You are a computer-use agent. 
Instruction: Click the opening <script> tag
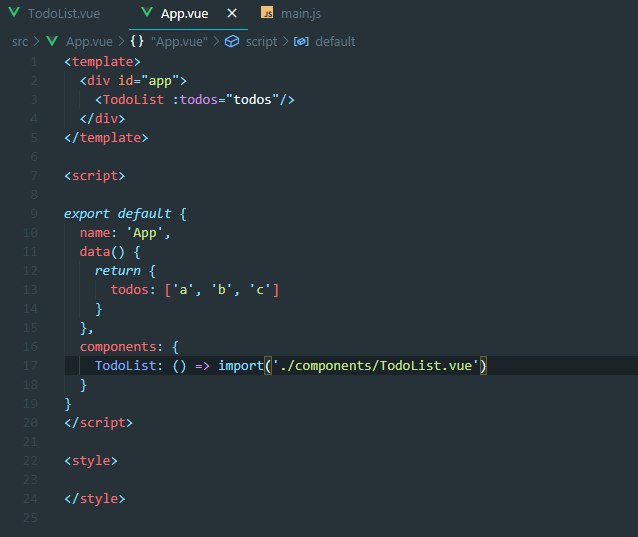tap(94, 176)
